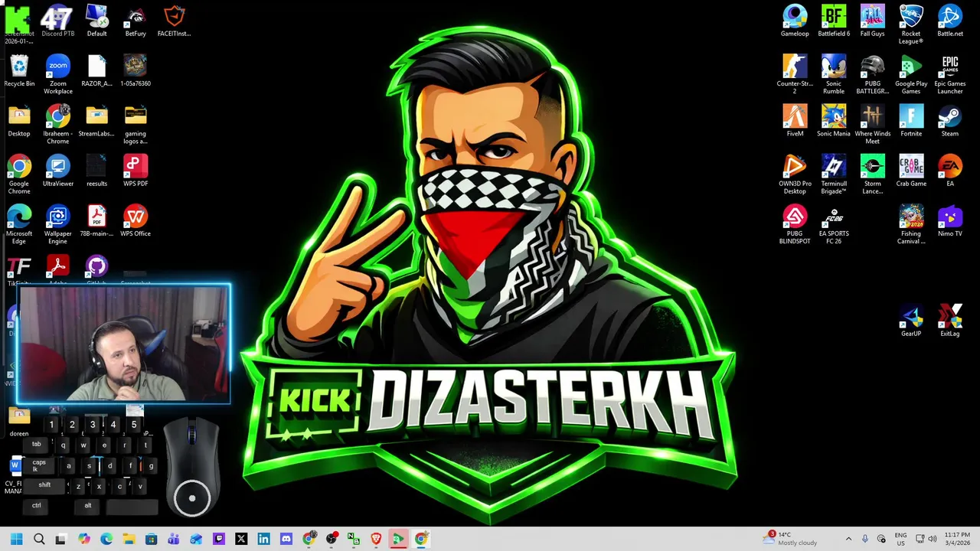This screenshot has width=980, height=551.
Task: Launch the Storm Lancers shortcut
Action: (872, 174)
